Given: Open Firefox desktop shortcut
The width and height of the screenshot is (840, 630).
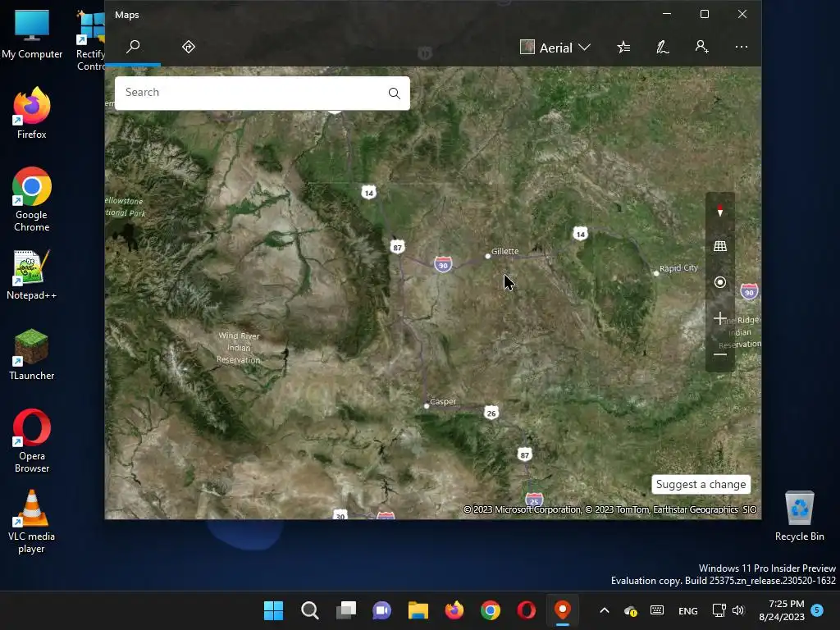Looking at the screenshot, I should [x=32, y=113].
